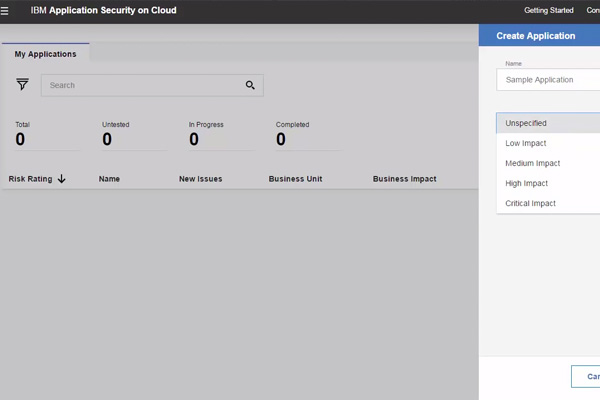Click the New Issues column header
This screenshot has width=600, height=400.
tap(201, 179)
